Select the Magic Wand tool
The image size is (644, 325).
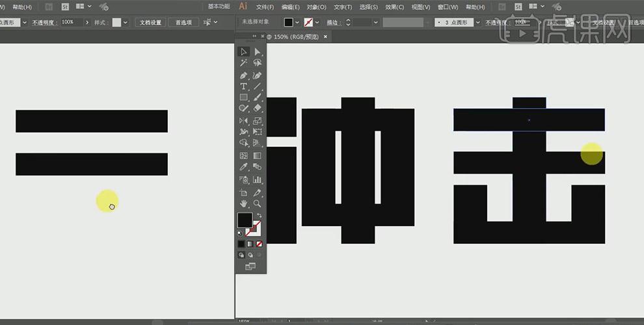[243, 63]
